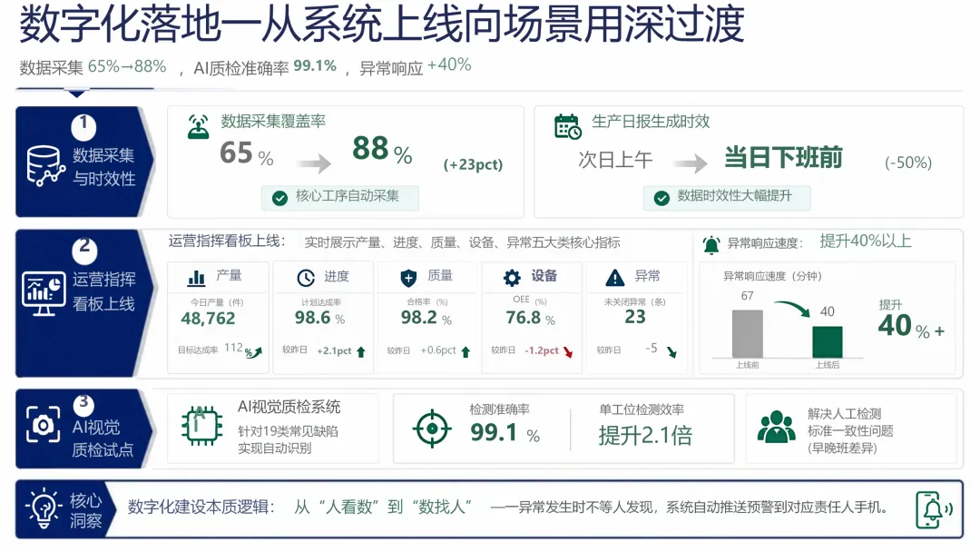Click the 当日下班前 text
This screenshot has height=552, width=980.
pyautogui.click(x=783, y=158)
